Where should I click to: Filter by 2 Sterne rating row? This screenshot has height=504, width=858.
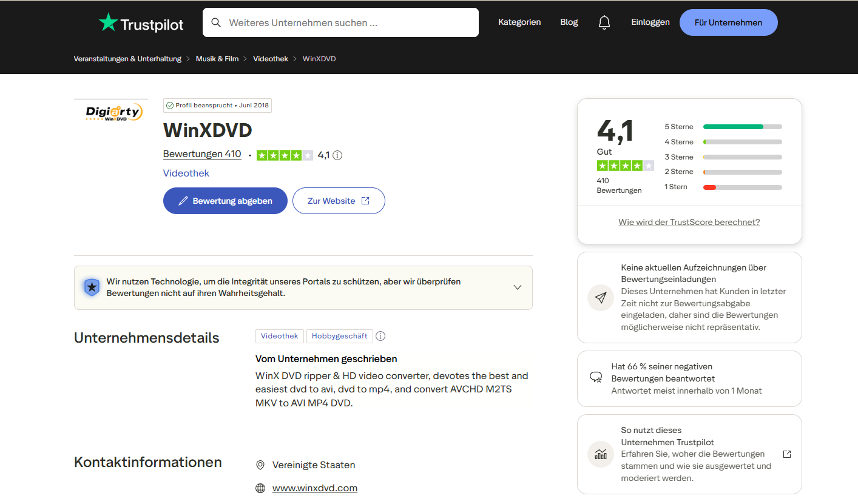[723, 172]
